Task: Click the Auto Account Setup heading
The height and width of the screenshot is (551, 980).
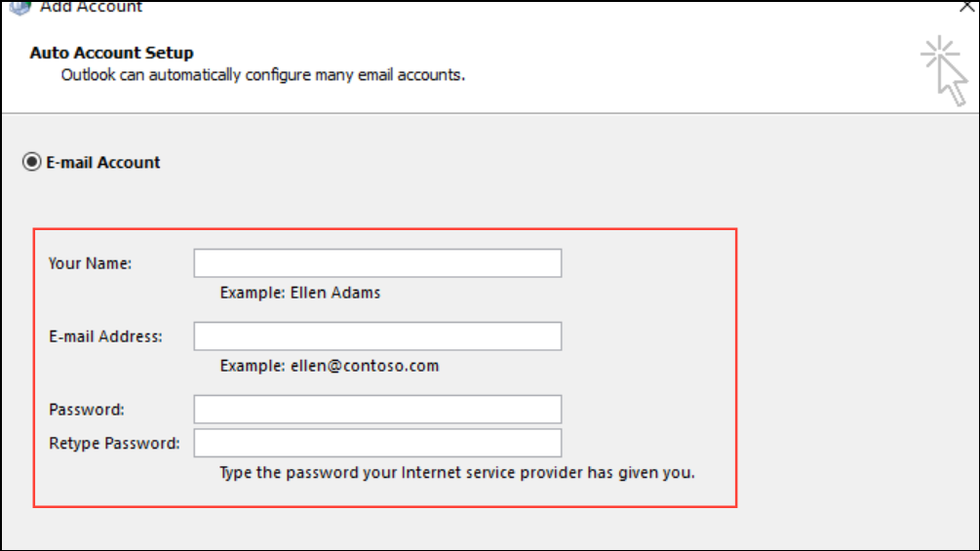Action: [x=112, y=53]
